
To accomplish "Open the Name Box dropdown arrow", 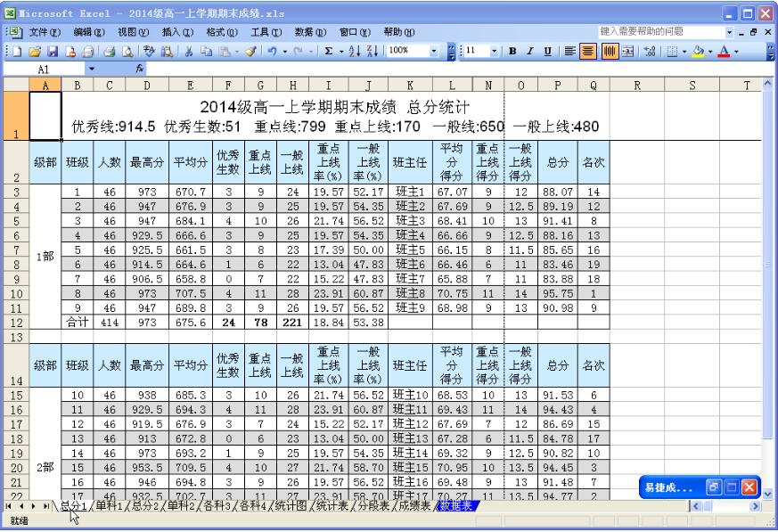I will pos(92,69).
